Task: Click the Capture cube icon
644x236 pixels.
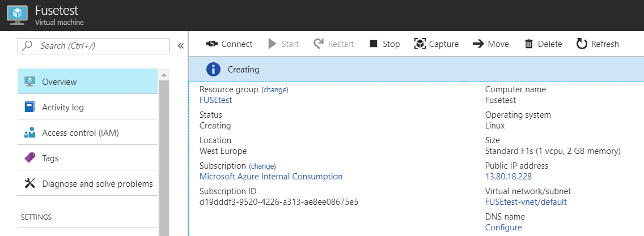Action: click(x=420, y=44)
